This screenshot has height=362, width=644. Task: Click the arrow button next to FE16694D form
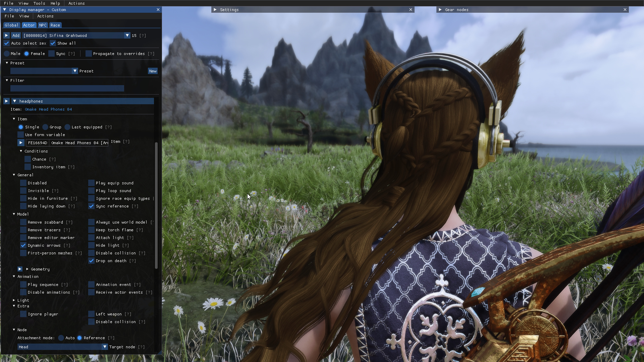(21, 143)
